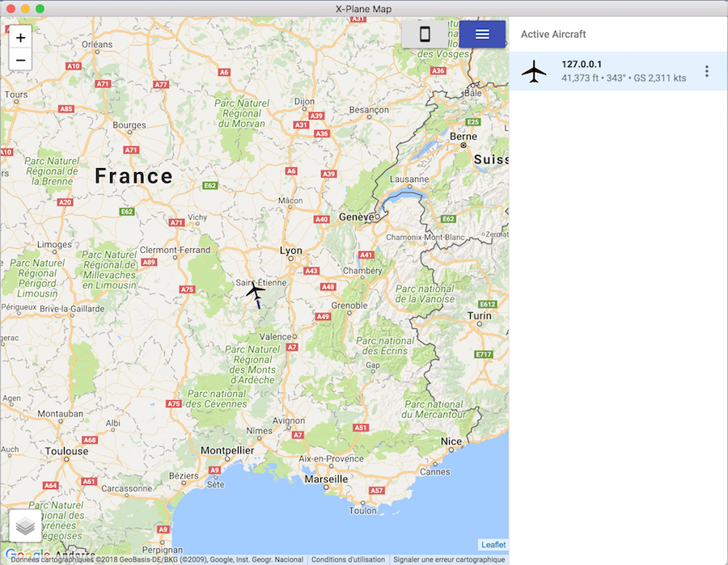Click the Montpellier city label
The height and width of the screenshot is (565, 728).
tap(227, 450)
